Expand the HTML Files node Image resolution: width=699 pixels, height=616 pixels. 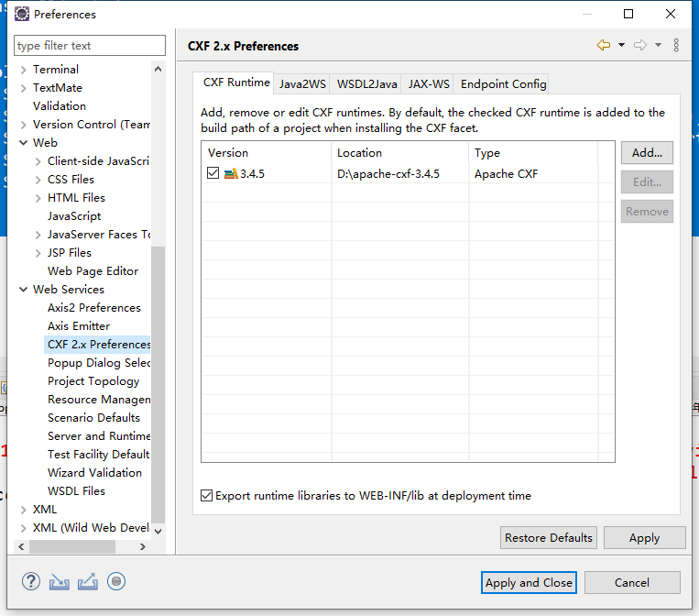tap(38, 198)
